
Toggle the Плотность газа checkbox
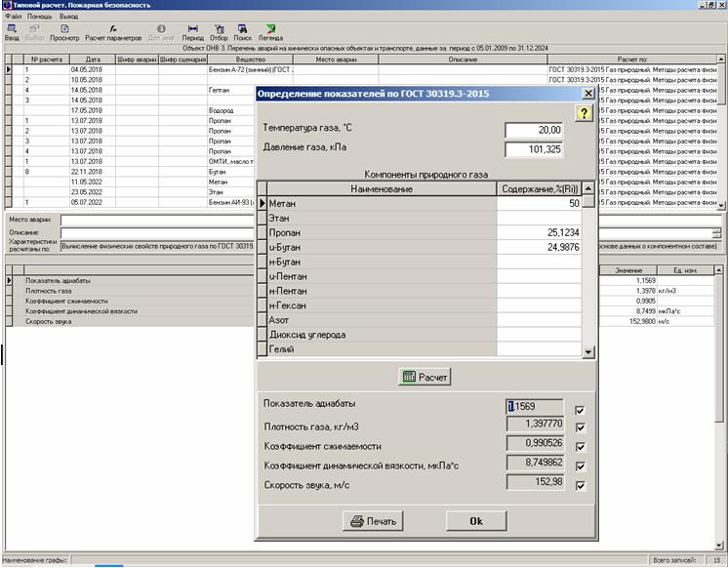click(582, 429)
